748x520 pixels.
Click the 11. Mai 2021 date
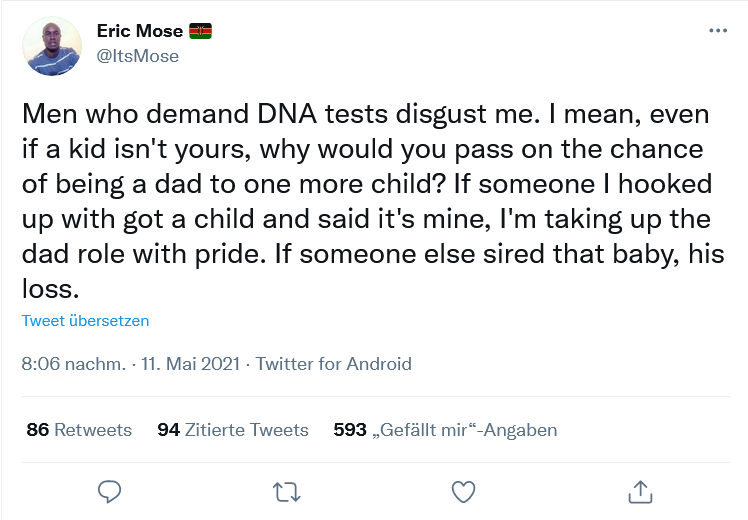tap(190, 364)
